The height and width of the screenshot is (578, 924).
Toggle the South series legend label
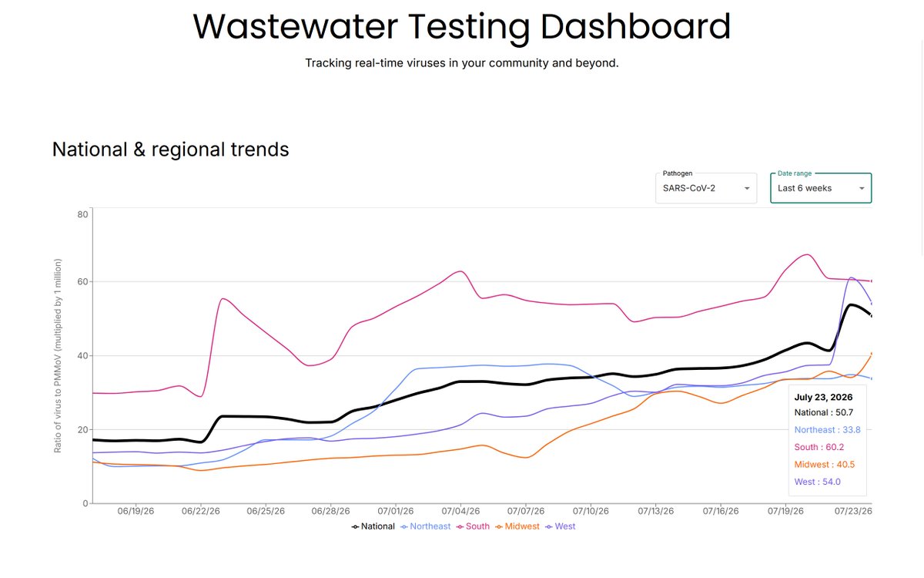(478, 526)
